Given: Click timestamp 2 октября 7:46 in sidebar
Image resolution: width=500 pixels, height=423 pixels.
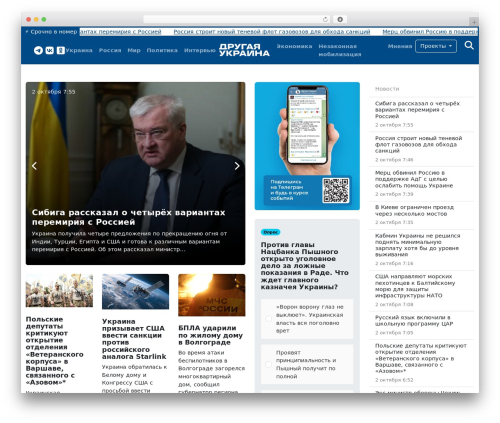Looking at the screenshot, I should click(x=394, y=160).
